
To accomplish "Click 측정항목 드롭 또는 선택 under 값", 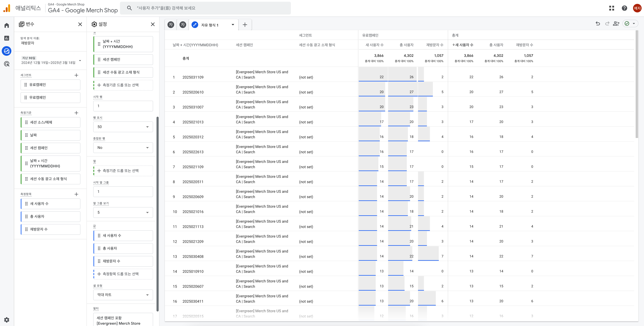I will pos(123,274).
